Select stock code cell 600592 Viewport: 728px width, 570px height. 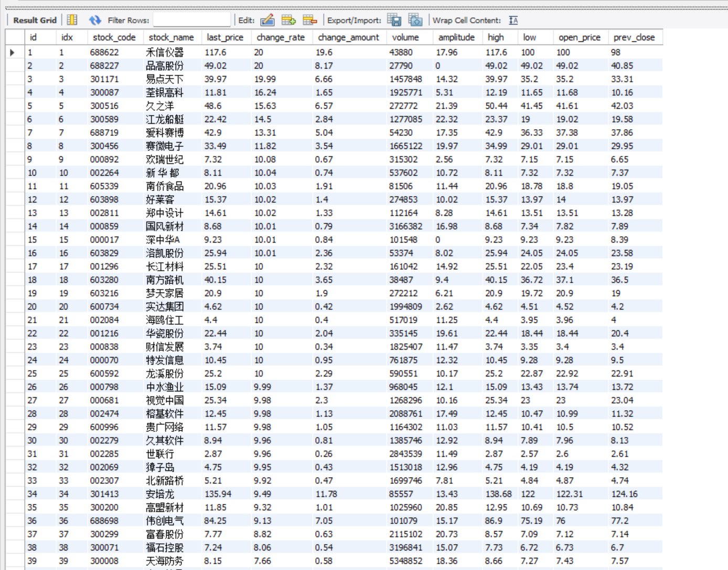point(115,374)
